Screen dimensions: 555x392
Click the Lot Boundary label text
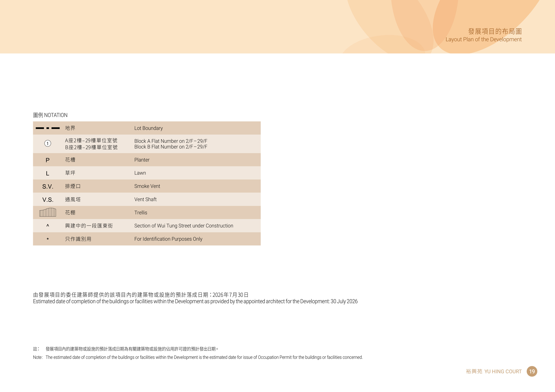(x=148, y=128)
